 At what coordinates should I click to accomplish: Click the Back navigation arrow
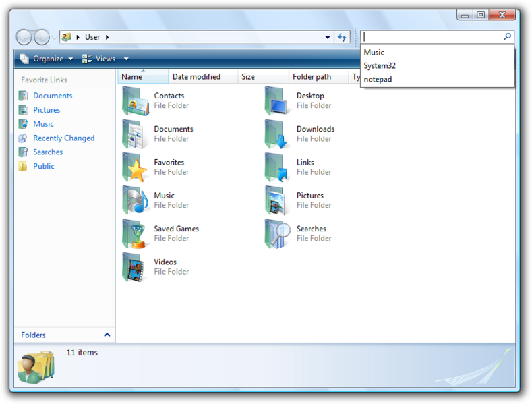[24, 38]
